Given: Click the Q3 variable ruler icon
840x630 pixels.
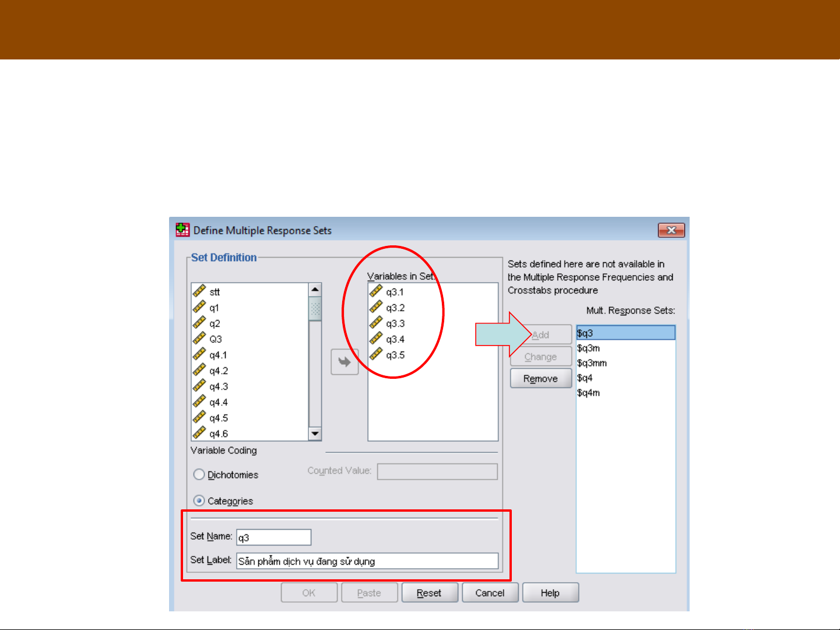Looking at the screenshot, I should coord(199,339).
